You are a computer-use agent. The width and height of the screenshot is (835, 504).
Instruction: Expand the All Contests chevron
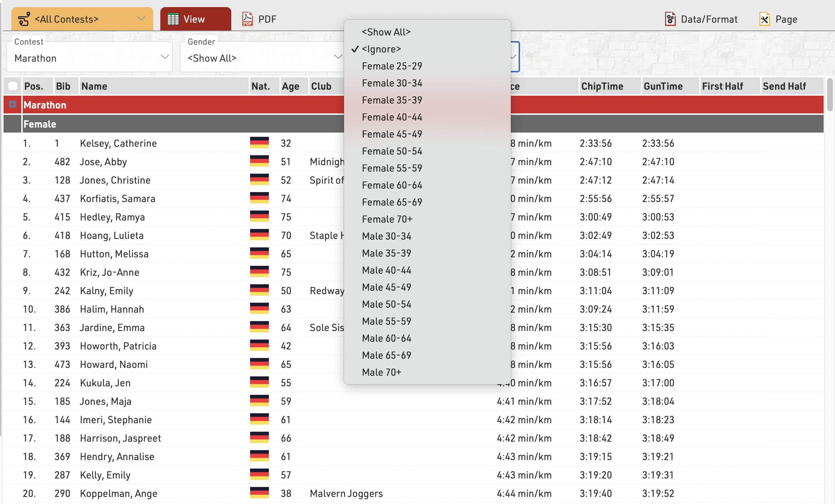click(x=141, y=19)
